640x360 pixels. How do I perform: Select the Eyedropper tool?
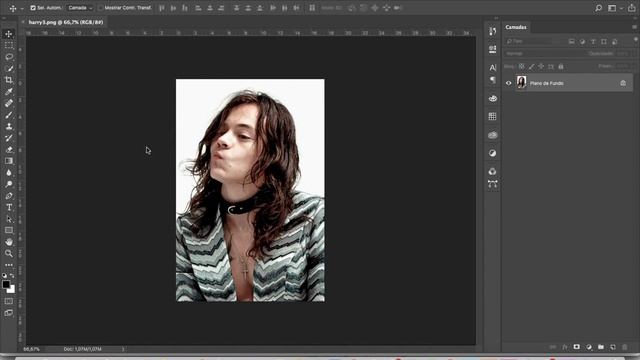coord(9,91)
